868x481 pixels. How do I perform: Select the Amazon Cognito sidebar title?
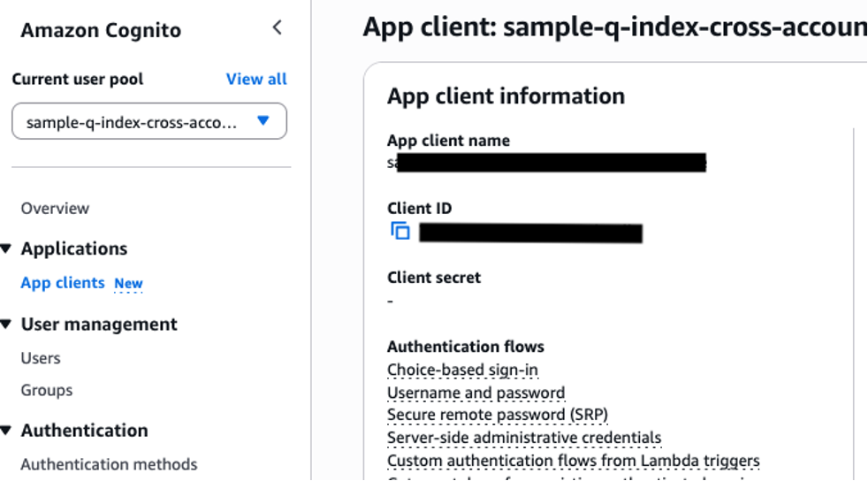pos(101,30)
